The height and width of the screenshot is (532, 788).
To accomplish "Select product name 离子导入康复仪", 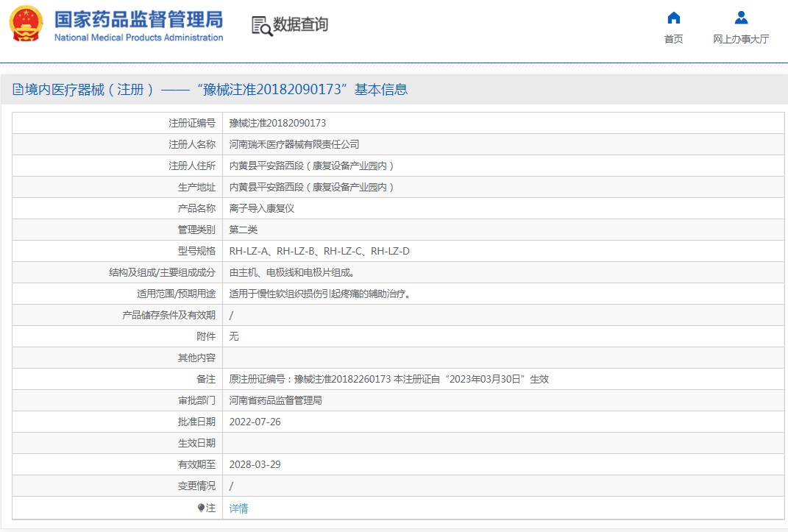I will click(262, 208).
